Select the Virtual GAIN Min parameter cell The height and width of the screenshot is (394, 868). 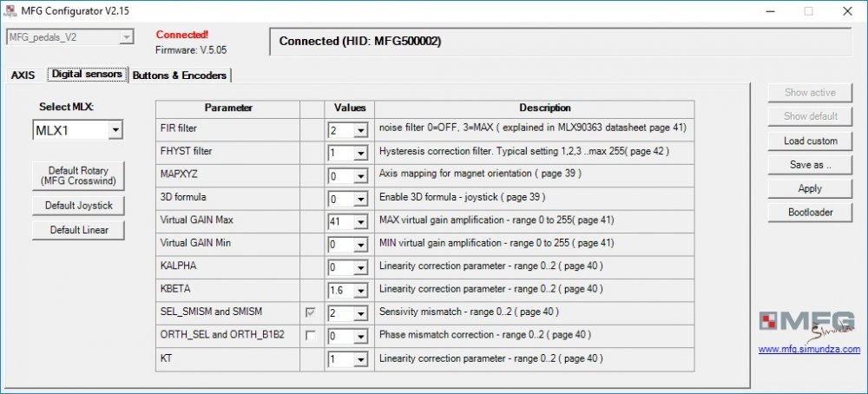[x=228, y=244]
